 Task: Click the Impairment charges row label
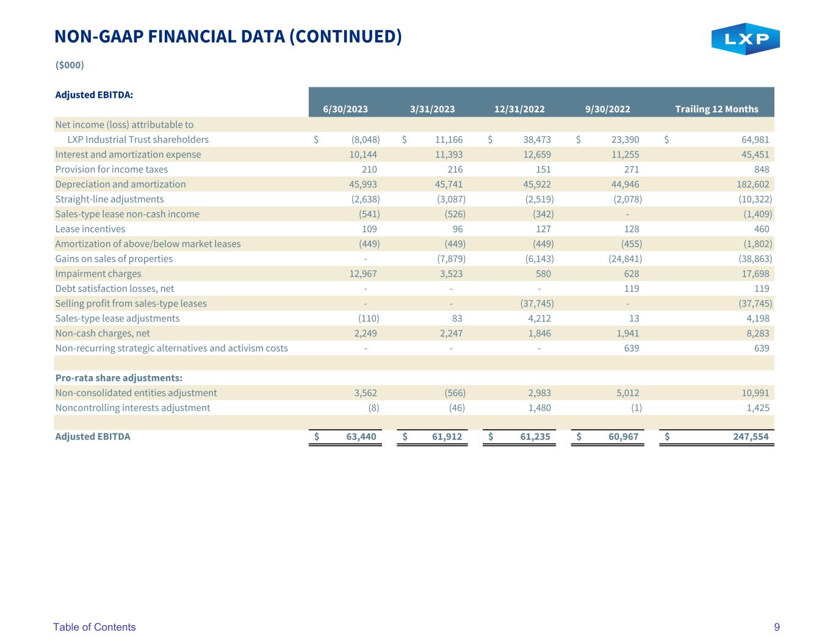coord(98,273)
